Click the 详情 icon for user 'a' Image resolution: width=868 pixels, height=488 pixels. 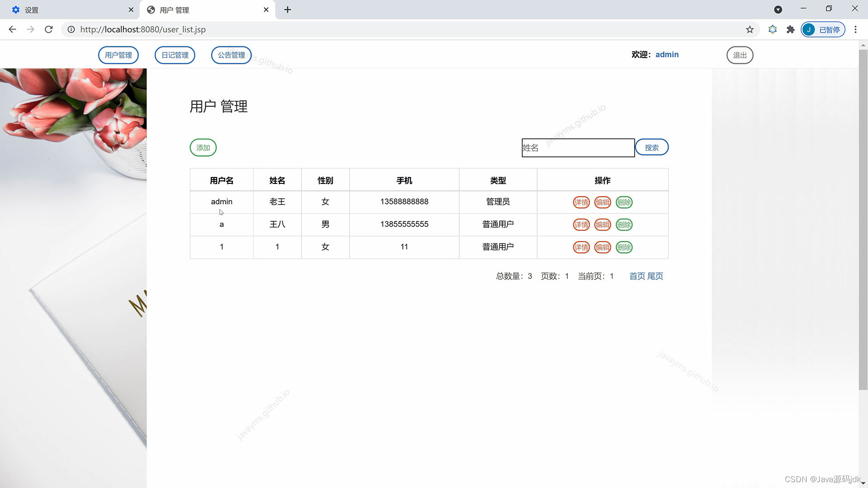(x=580, y=225)
